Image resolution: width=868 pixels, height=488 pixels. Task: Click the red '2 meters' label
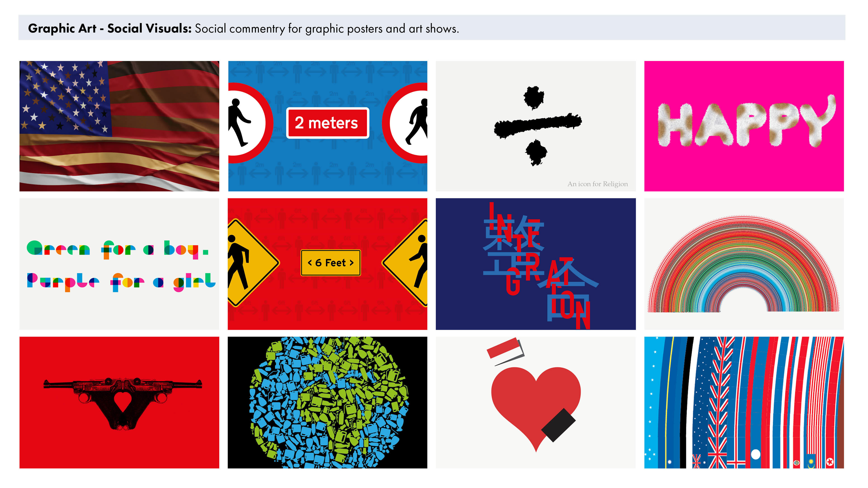click(x=328, y=123)
